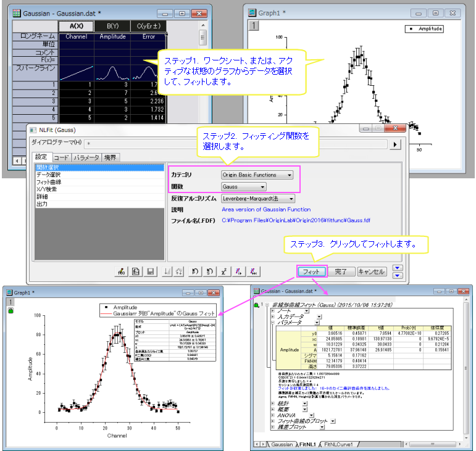Click layer 1 icon in bottom Graph1 window
Viewport: 476px width, 451px height.
pos(10,302)
